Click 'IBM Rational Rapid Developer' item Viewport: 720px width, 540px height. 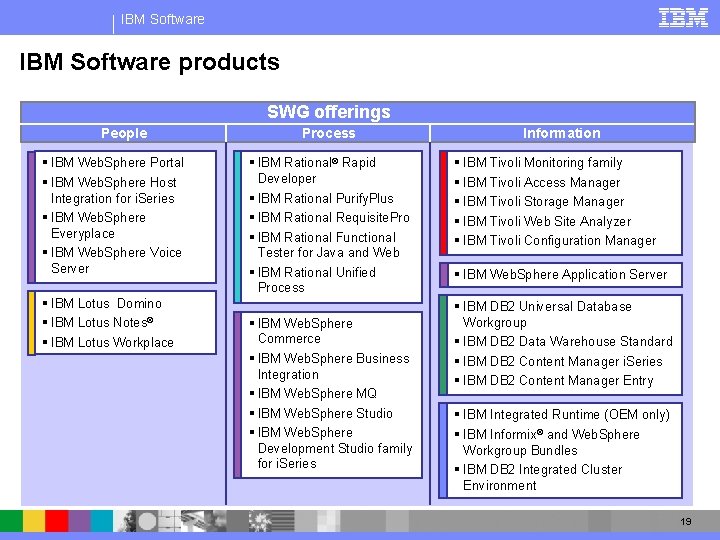[x=317, y=170]
